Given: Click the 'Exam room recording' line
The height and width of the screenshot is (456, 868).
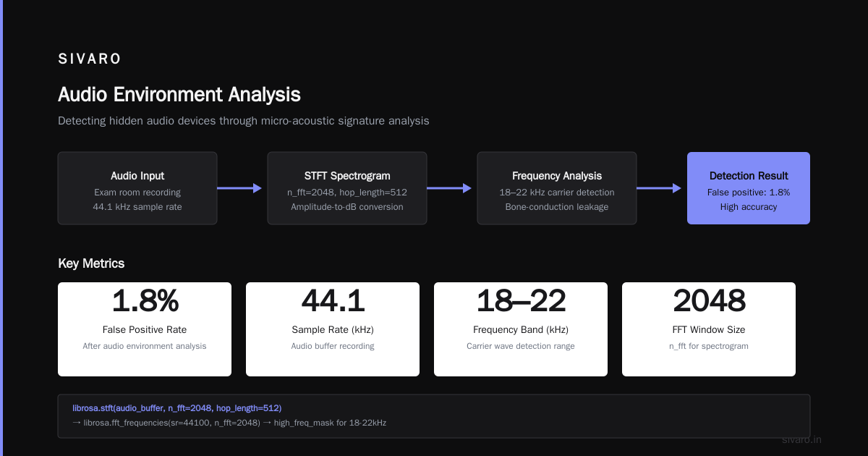Looking at the screenshot, I should coord(137,193).
